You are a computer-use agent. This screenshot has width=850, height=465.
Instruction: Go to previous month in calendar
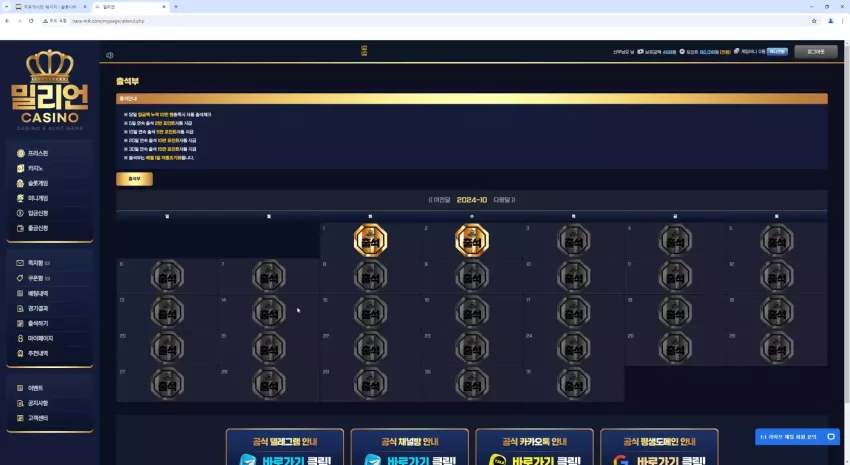(x=440, y=200)
